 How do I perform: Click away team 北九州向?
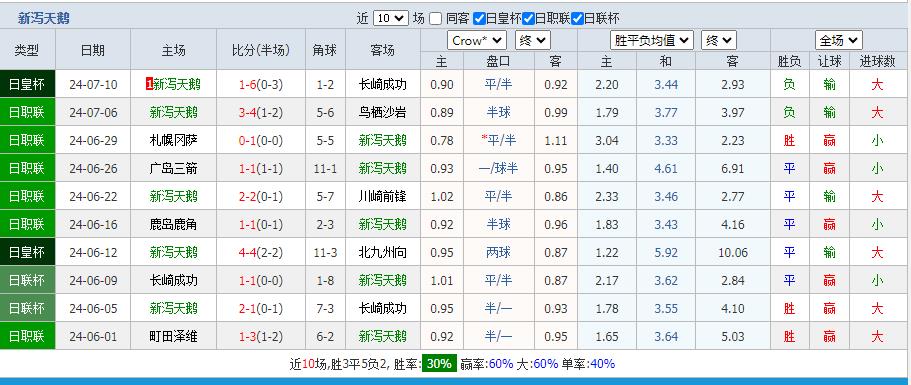[383, 253]
